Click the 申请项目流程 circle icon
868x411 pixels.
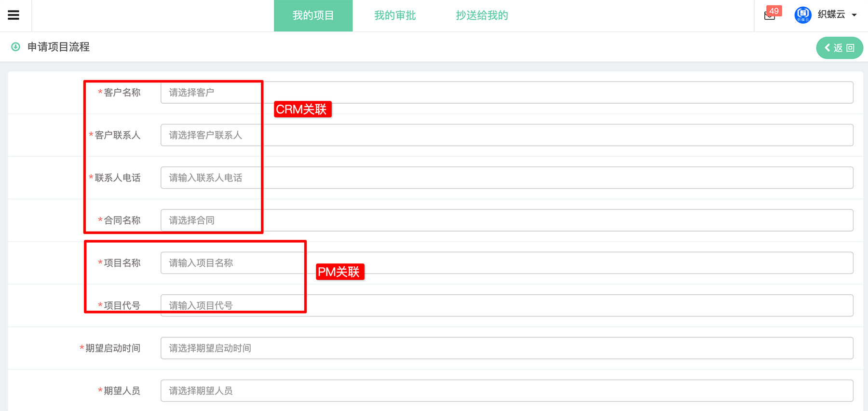pos(15,47)
